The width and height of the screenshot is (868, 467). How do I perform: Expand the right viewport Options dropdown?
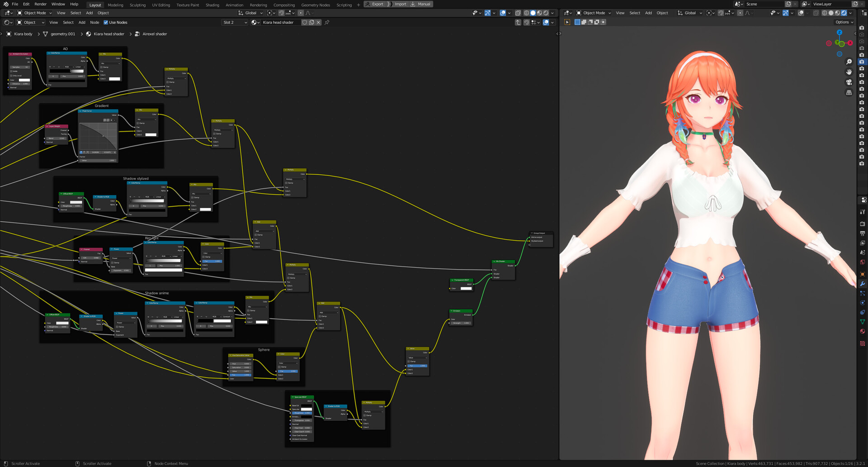coord(844,22)
